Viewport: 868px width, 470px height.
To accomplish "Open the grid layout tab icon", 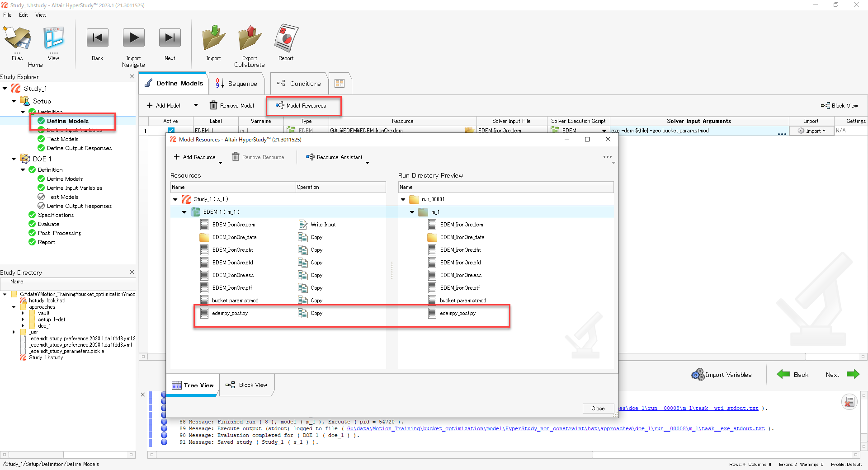I will tap(340, 84).
